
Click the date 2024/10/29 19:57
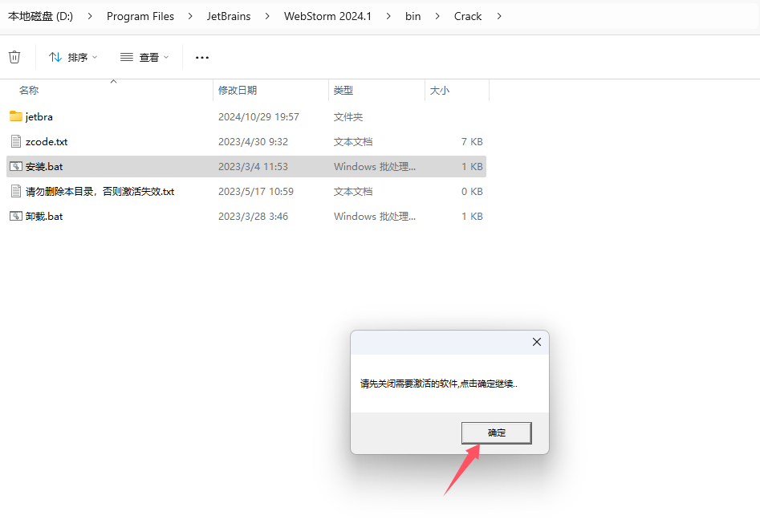point(258,117)
